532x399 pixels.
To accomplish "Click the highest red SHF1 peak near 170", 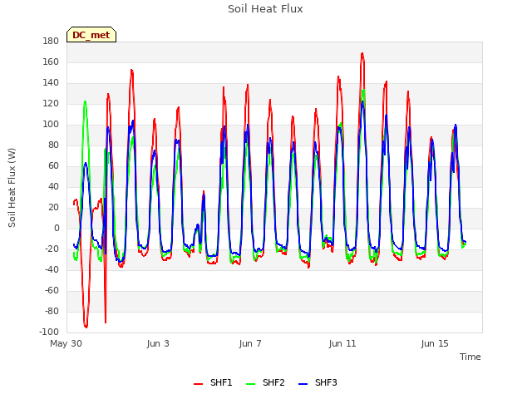I will click(x=362, y=53).
